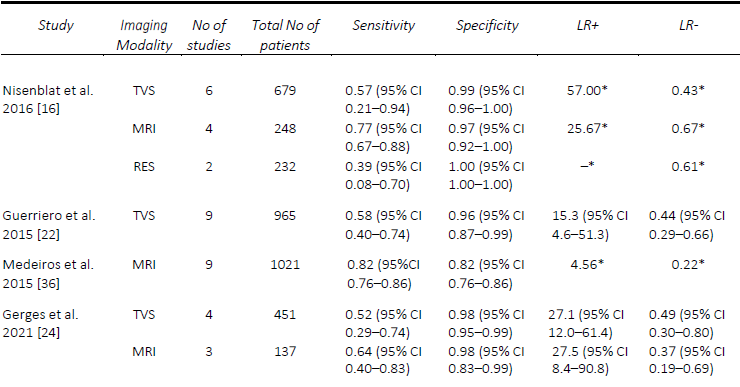
Task: Click the 57.00* LR+ value
Action: click(587, 90)
